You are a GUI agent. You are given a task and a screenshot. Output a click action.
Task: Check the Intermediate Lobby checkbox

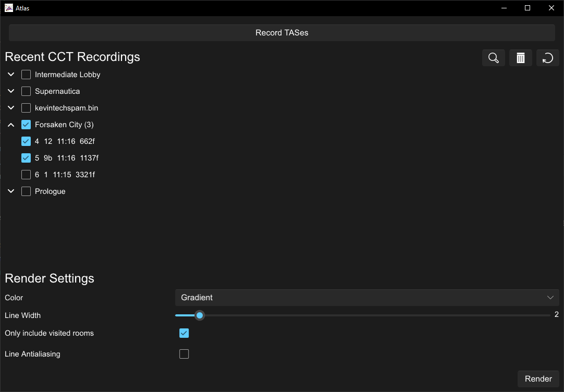pos(26,75)
